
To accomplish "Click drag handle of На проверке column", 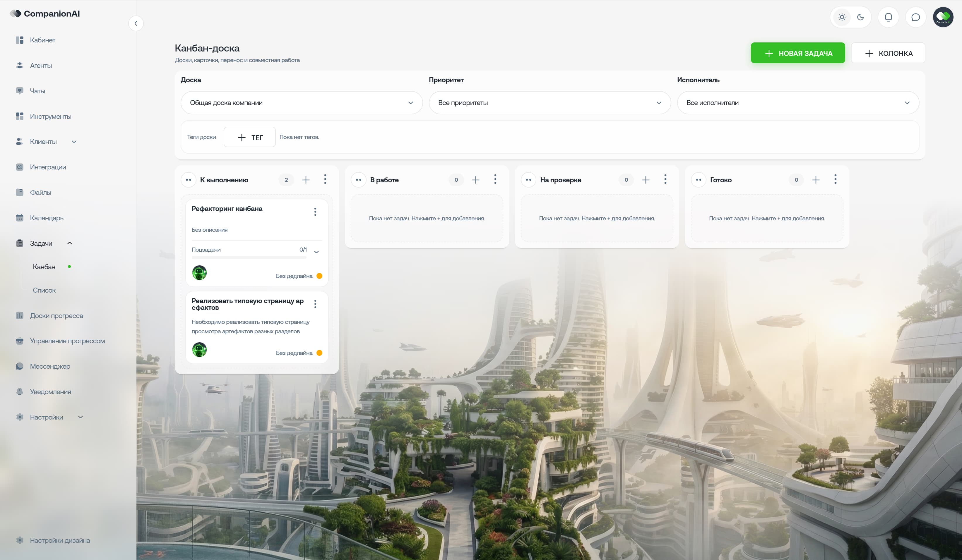I will point(529,180).
